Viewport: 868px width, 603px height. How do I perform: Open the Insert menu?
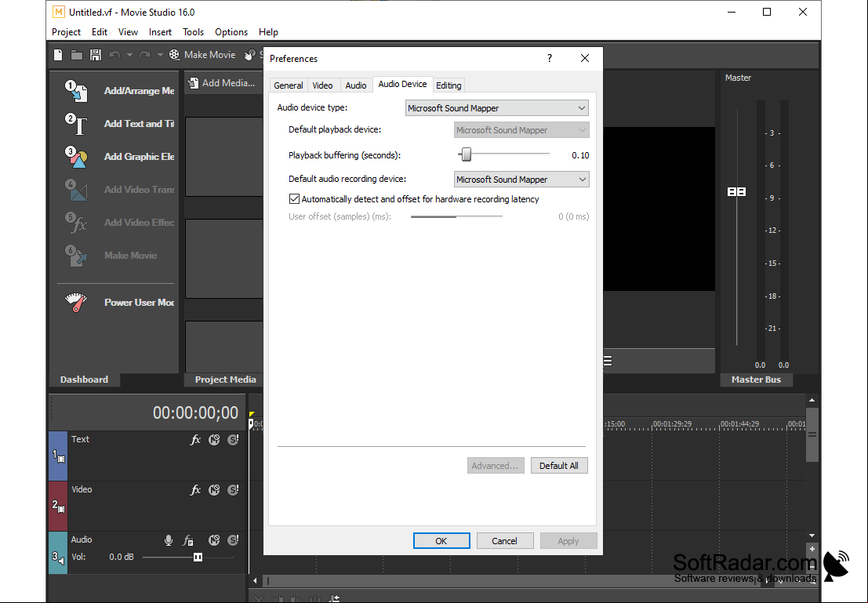point(160,32)
